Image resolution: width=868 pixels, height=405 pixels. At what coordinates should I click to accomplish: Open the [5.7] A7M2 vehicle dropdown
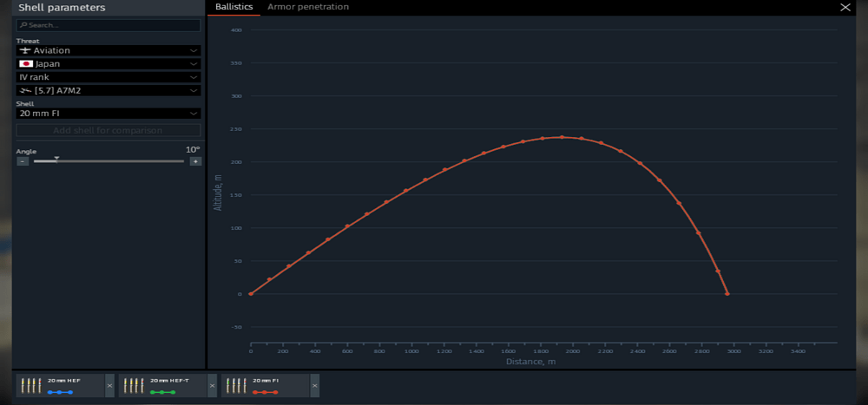(108, 90)
